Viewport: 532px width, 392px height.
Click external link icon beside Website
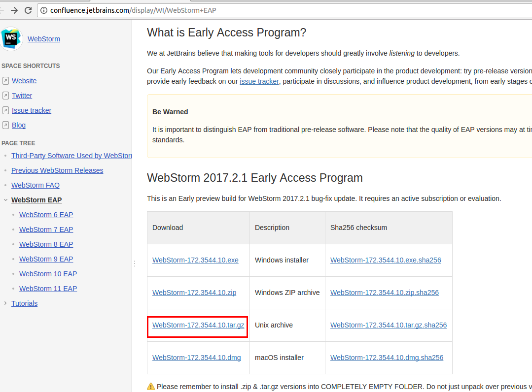click(5, 81)
